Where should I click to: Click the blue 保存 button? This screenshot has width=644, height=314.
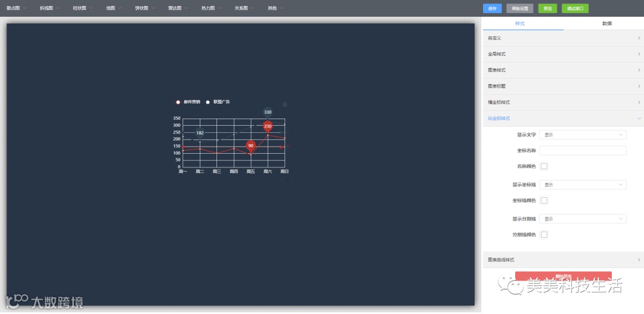[492, 8]
